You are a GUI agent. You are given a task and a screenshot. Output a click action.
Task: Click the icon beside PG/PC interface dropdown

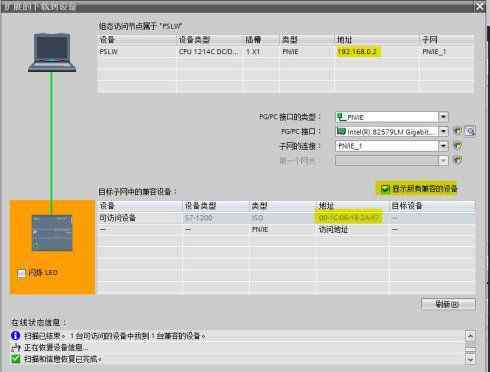pos(458,131)
